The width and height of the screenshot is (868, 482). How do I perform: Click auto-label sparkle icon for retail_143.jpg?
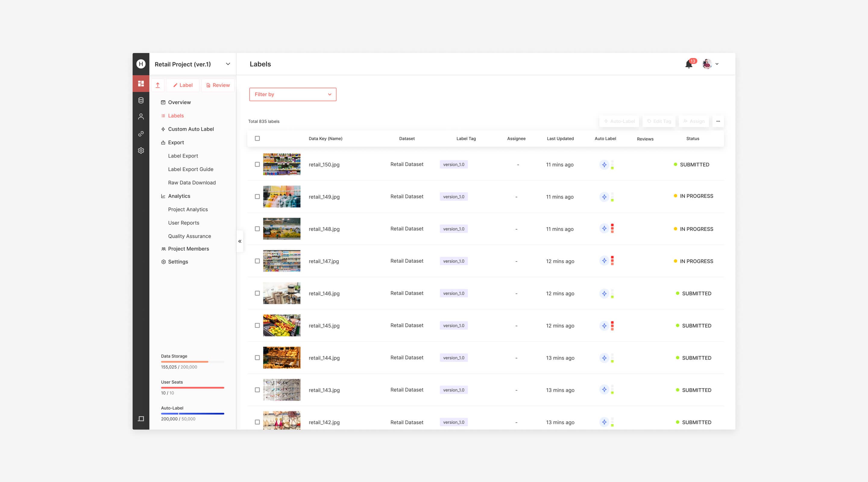click(x=604, y=390)
